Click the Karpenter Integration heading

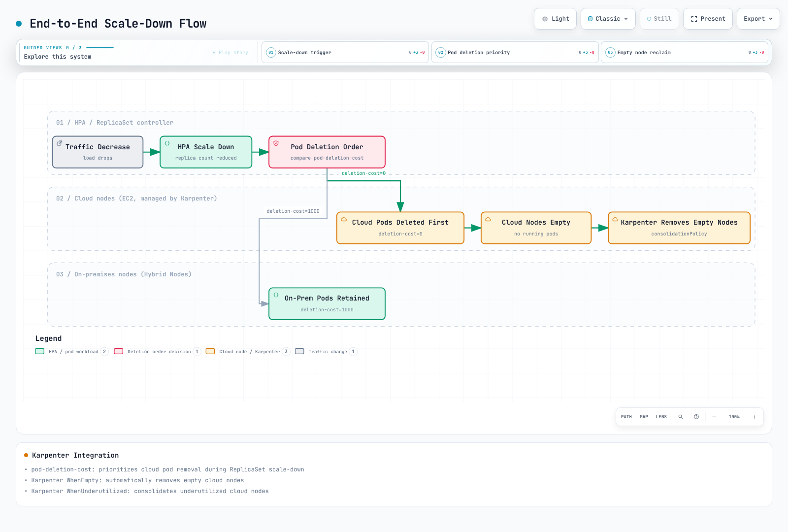pyautogui.click(x=75, y=455)
